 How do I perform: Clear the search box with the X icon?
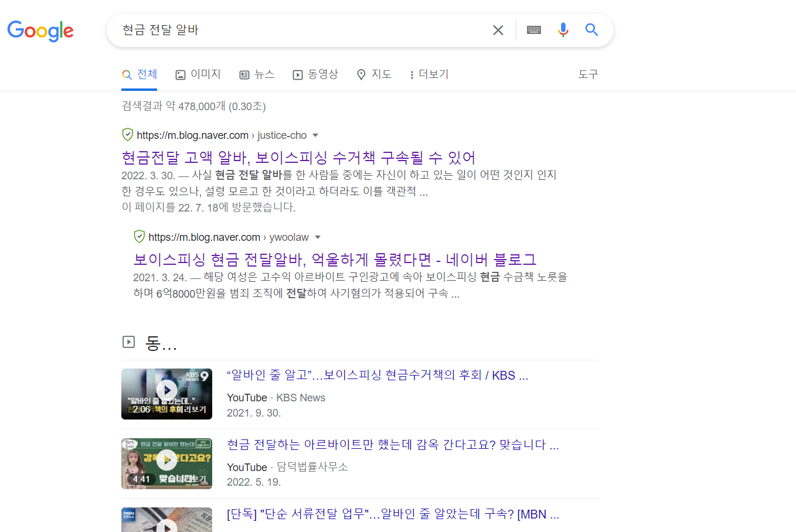(x=498, y=30)
